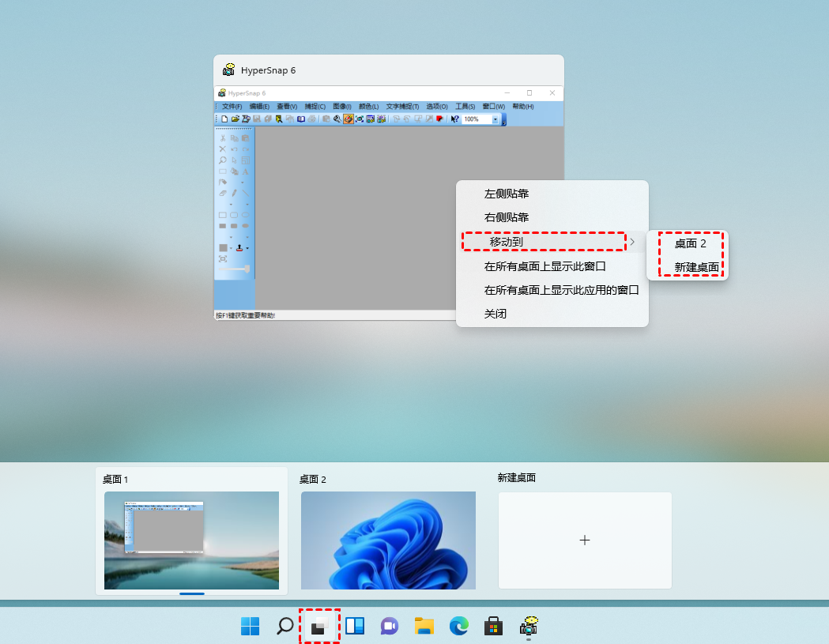Open Microsoft Store from the taskbar
The image size is (829, 644).
[x=494, y=626]
